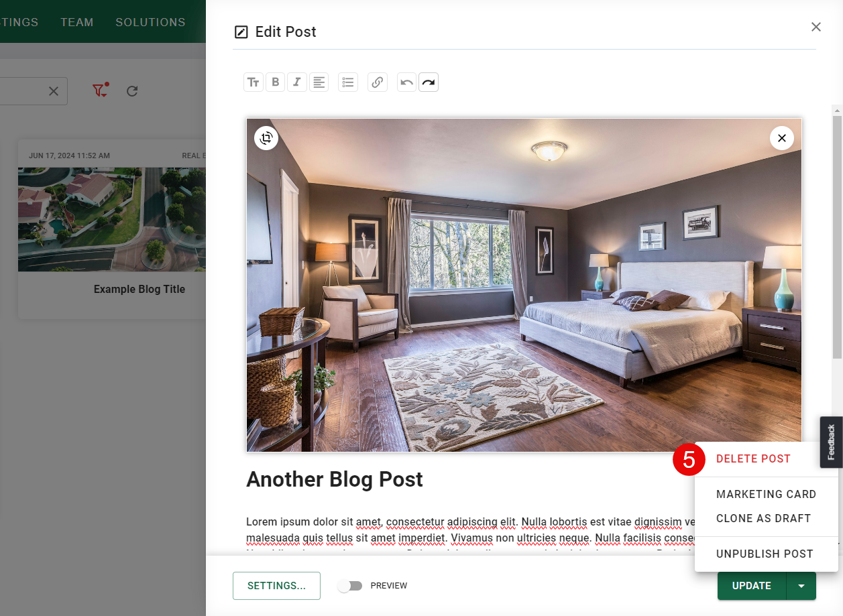
Task: Refresh the blog post list
Action: pyautogui.click(x=132, y=90)
